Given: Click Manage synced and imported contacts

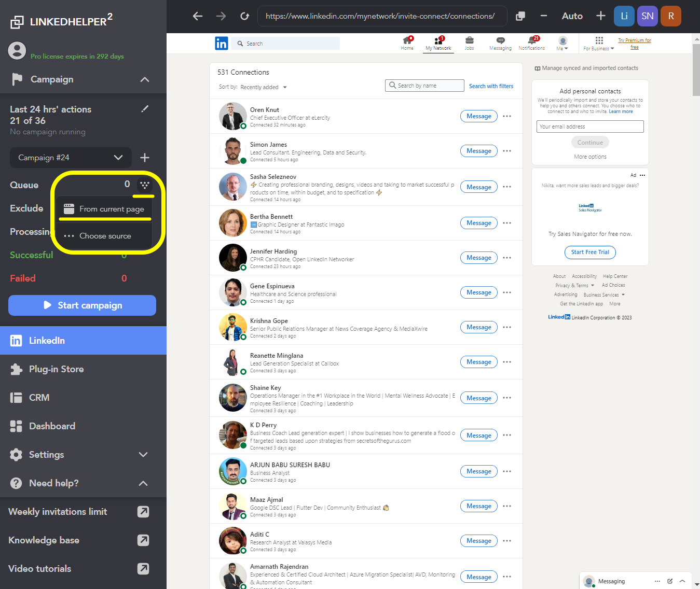Looking at the screenshot, I should [x=586, y=68].
